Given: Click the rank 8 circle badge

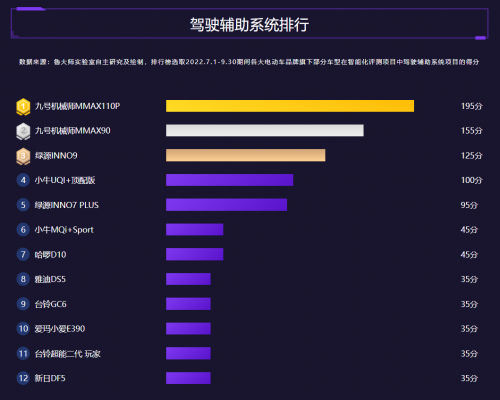Looking at the screenshot, I should [x=23, y=279].
